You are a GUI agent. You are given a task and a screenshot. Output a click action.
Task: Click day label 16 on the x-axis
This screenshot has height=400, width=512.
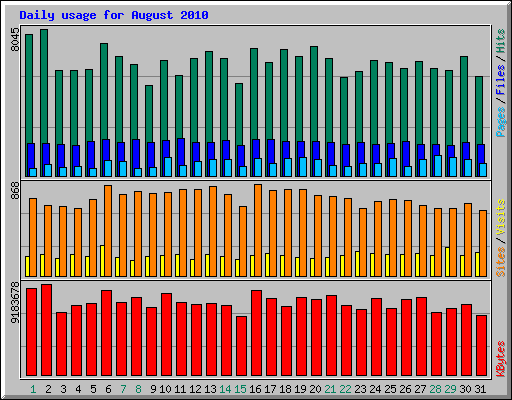click(x=255, y=389)
